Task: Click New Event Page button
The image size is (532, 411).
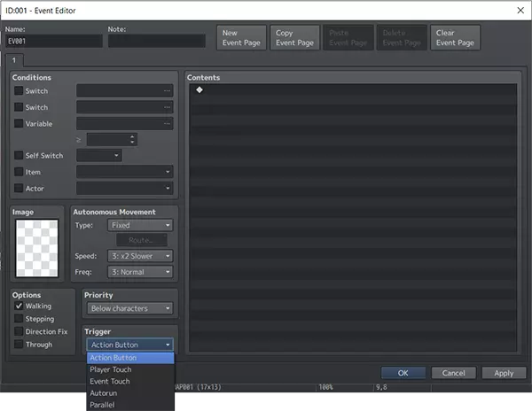Action: [241, 37]
